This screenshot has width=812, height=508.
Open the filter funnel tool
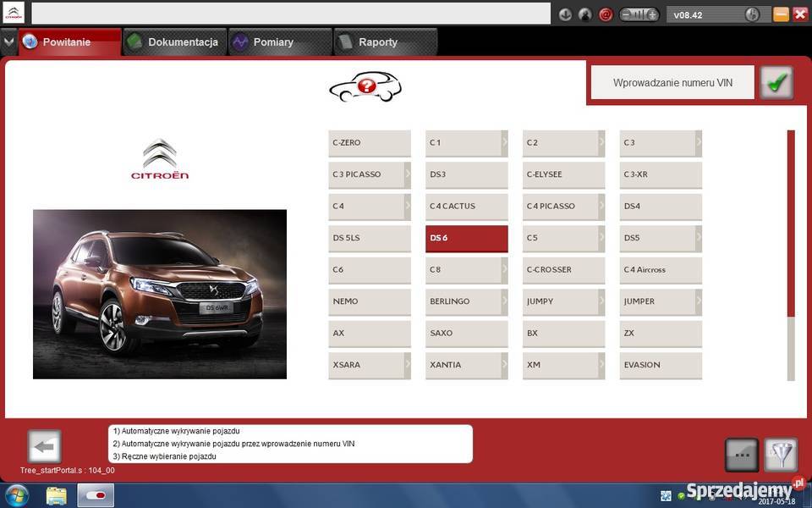coord(780,455)
